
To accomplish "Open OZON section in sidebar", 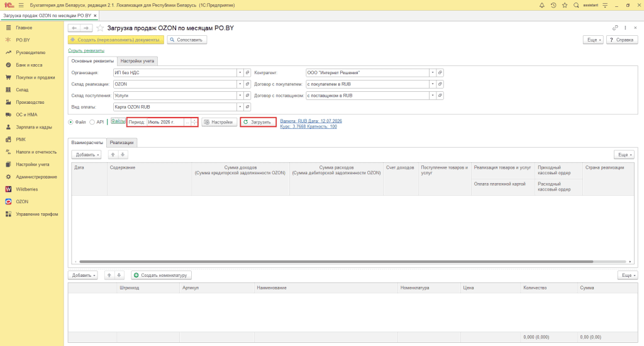I will point(22,202).
